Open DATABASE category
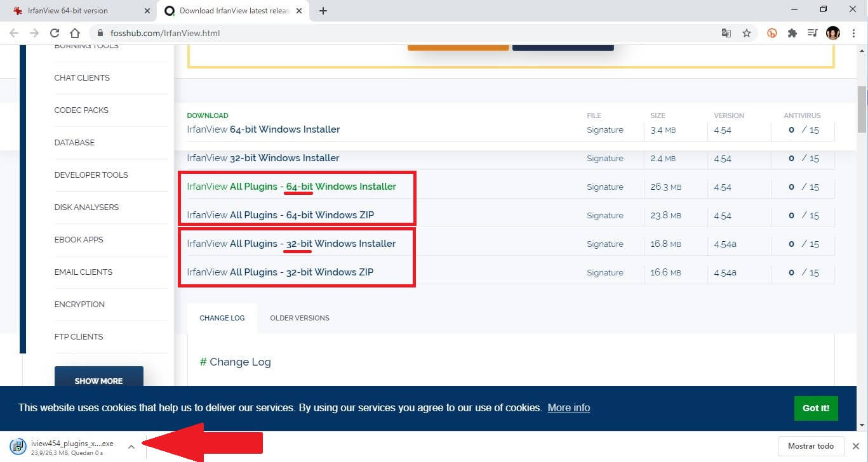Viewport: 868px width, 462px height. pos(74,143)
